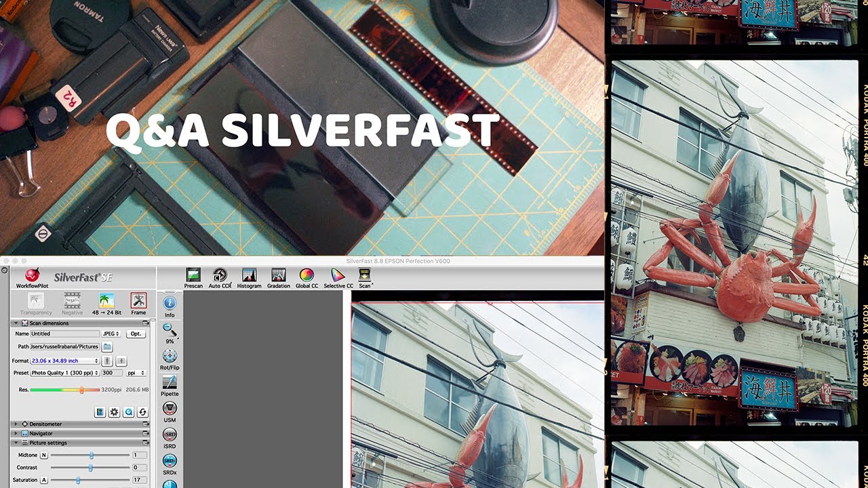Click the Saturation value field
Image resolution: width=868 pixels, height=488 pixels.
tap(140, 480)
